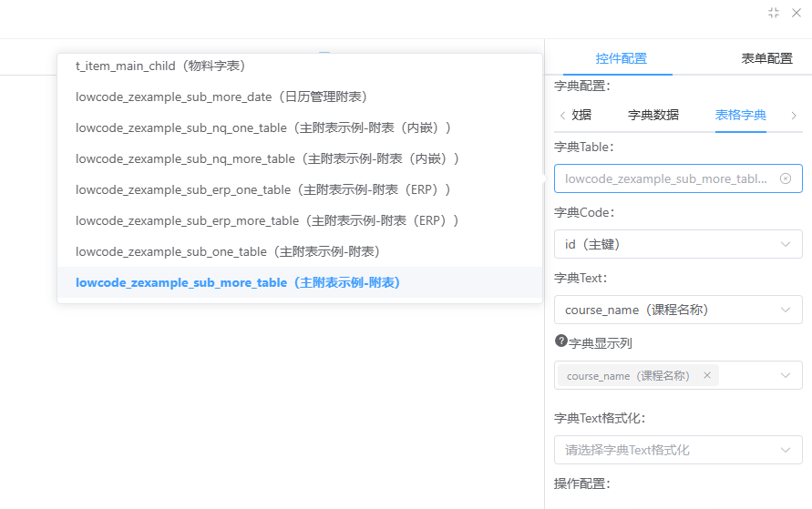The width and height of the screenshot is (812, 509).
Task: Expand the 字典显示列 multi-select dropdown arrow
Action: (785, 375)
